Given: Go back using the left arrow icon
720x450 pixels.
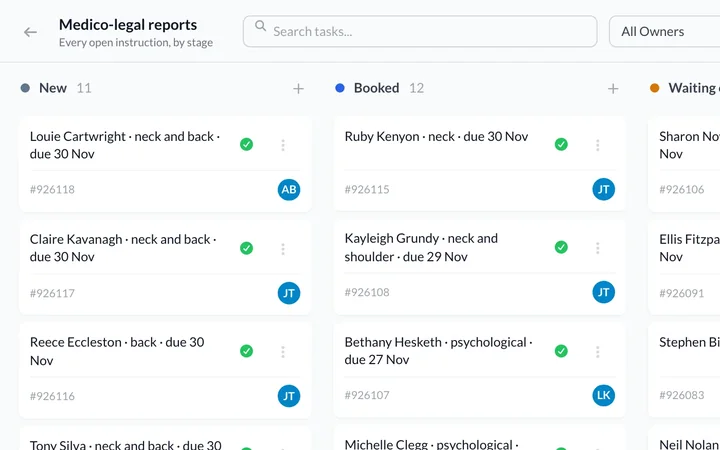Looking at the screenshot, I should [30, 32].
